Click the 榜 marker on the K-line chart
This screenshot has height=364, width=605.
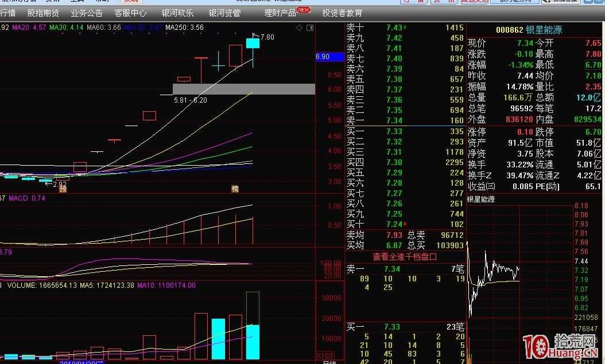(235, 189)
